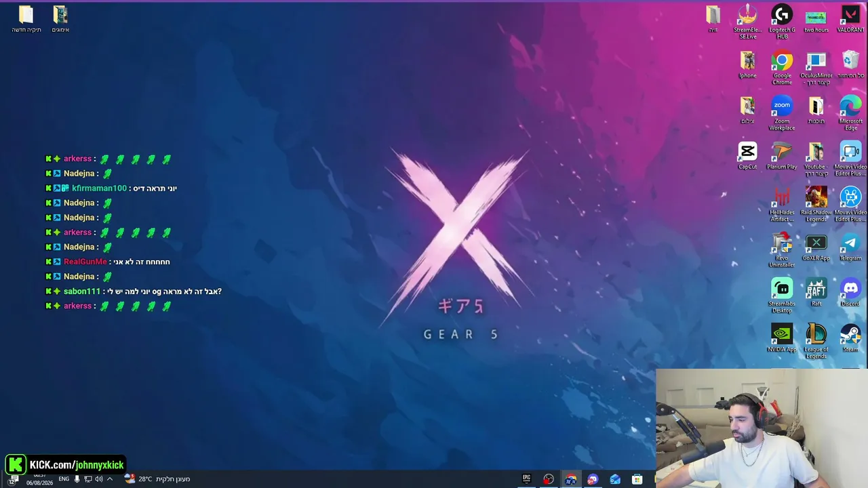
Task: Open the notification center badge
Action: pyautogui.click(x=14, y=480)
